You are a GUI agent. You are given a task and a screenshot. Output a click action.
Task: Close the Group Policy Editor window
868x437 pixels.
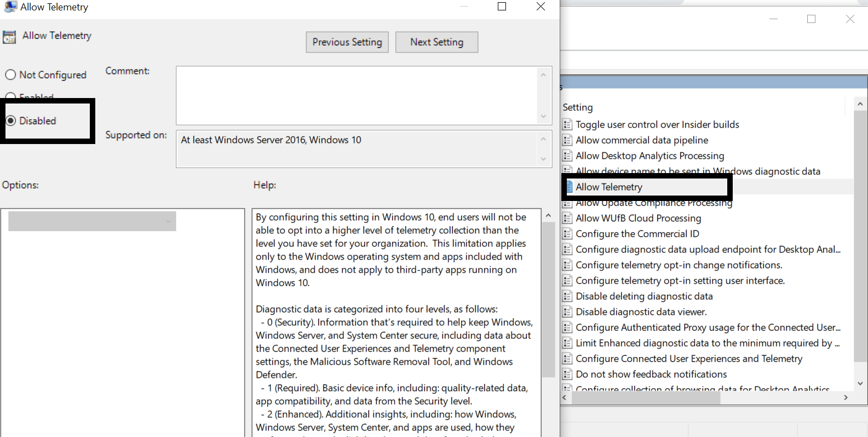click(x=850, y=19)
